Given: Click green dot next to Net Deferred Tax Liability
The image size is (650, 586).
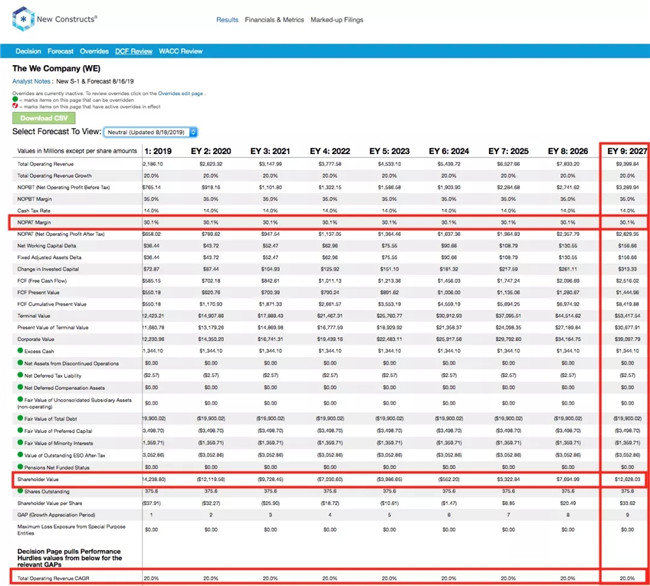Looking at the screenshot, I should [x=20, y=375].
